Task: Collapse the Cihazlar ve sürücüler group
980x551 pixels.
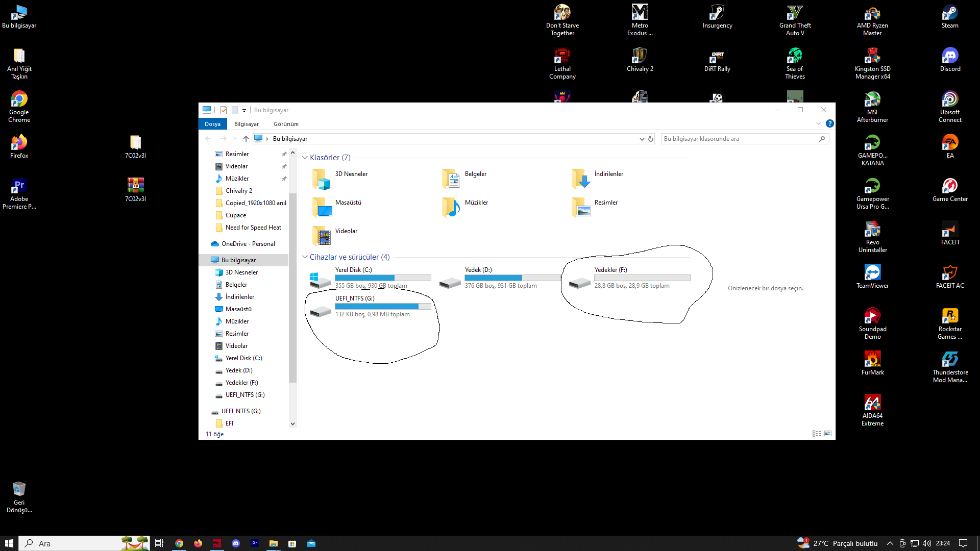Action: click(x=305, y=257)
